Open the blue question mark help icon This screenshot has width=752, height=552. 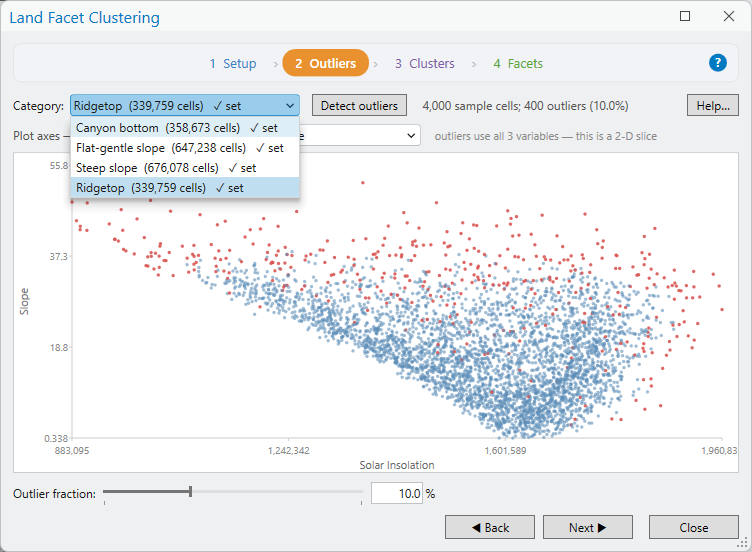(717, 63)
